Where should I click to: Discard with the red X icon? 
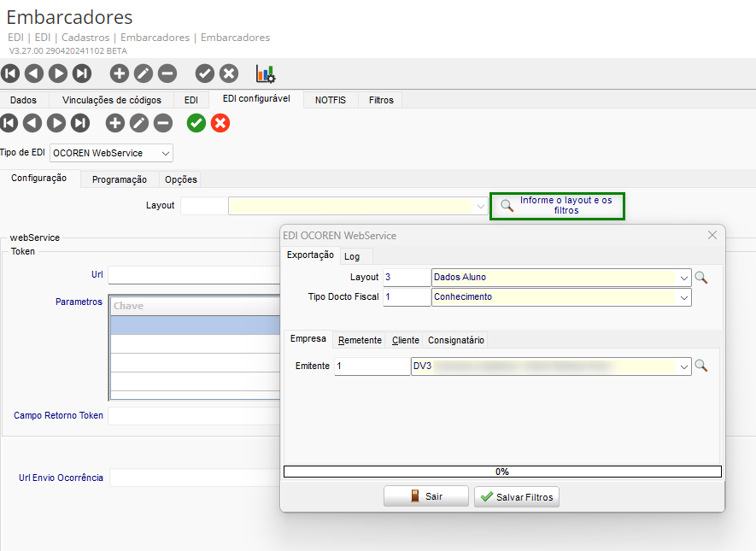tap(220, 123)
